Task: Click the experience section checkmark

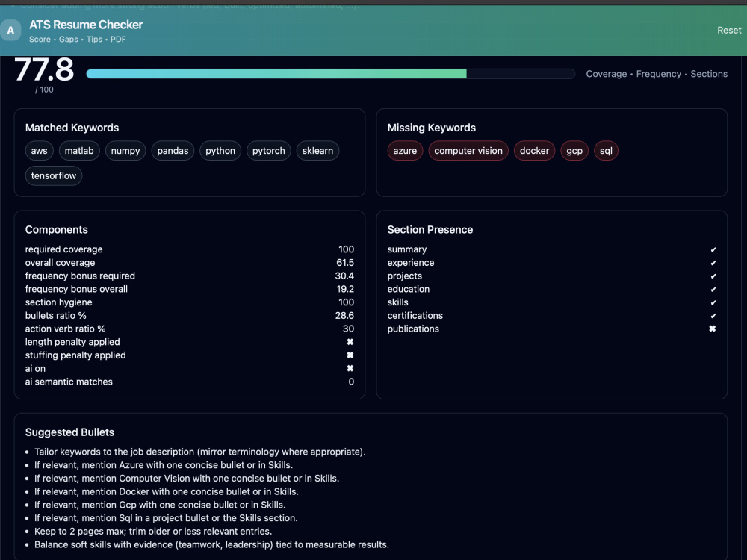Action: point(713,263)
